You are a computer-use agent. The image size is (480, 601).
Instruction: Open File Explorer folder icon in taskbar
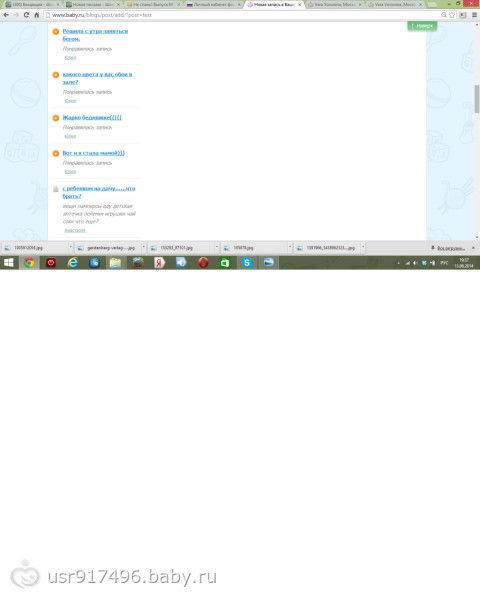pos(115,263)
